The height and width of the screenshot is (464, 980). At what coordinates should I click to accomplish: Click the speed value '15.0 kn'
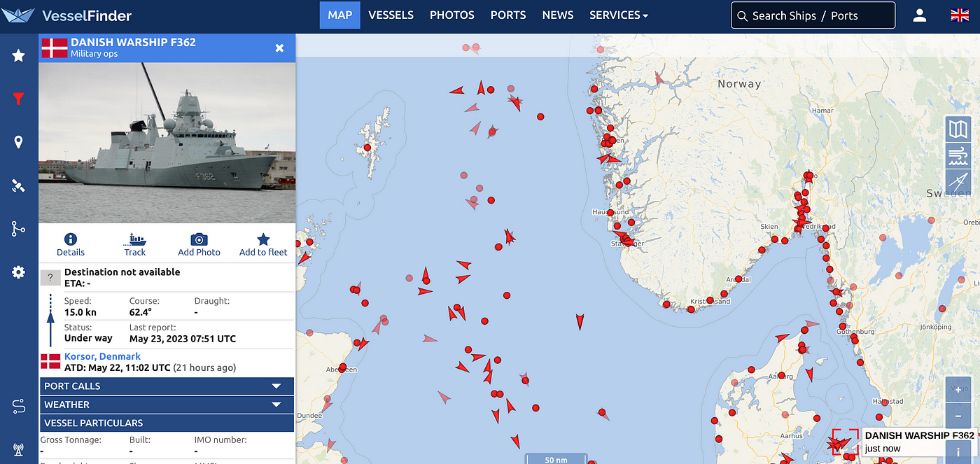80,313
